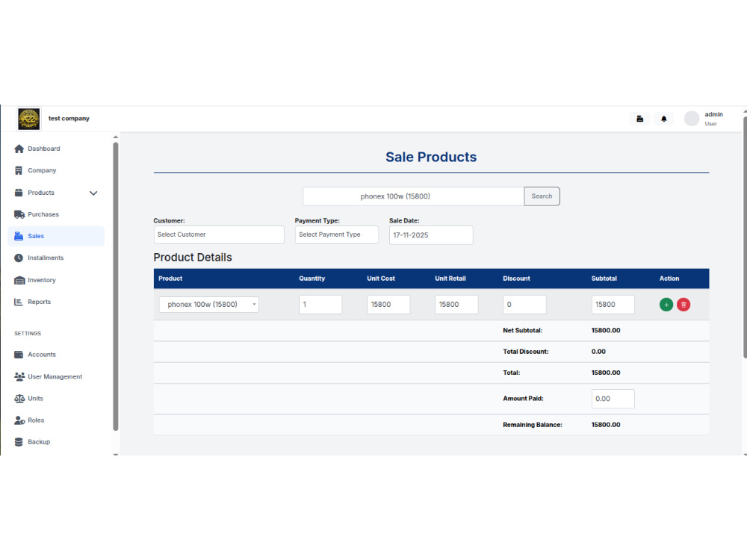Screen dimensions: 747x560
Task: Click the Purchases truck icon
Action: click(x=19, y=215)
